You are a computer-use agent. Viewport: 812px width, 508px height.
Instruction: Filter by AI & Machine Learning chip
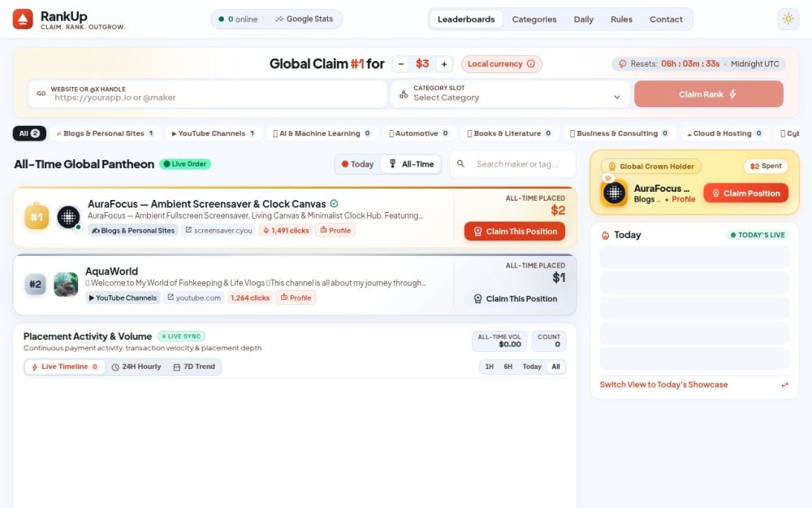322,133
